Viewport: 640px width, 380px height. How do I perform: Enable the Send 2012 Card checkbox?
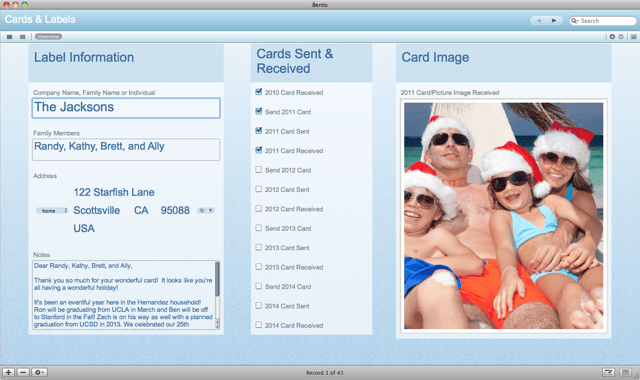click(x=258, y=169)
